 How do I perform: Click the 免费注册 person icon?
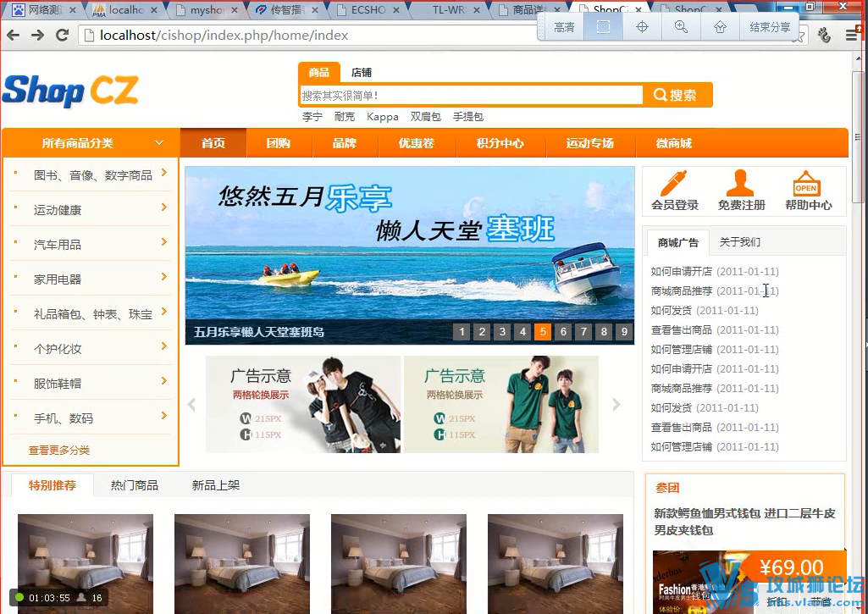tap(740, 183)
